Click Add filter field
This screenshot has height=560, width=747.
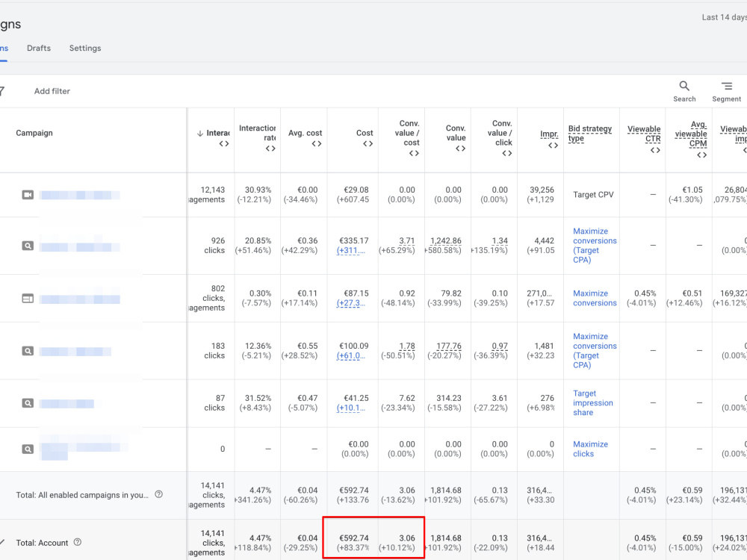(52, 91)
